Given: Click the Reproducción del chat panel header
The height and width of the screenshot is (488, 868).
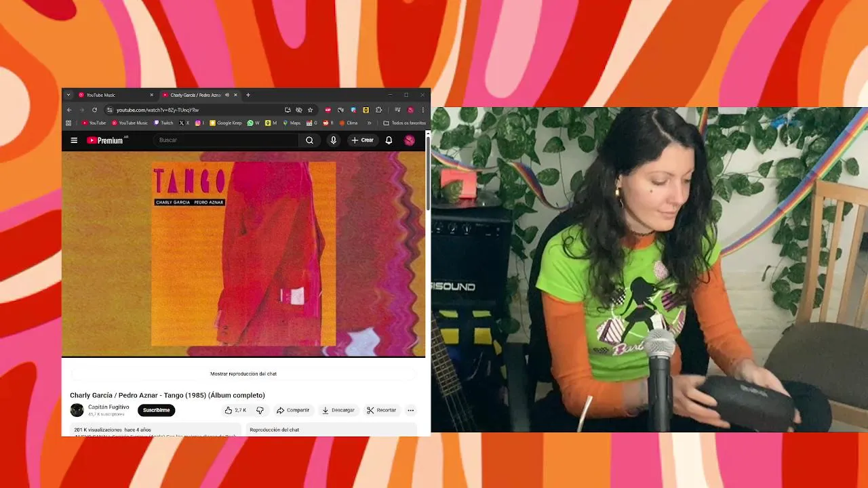Looking at the screenshot, I should click(275, 430).
